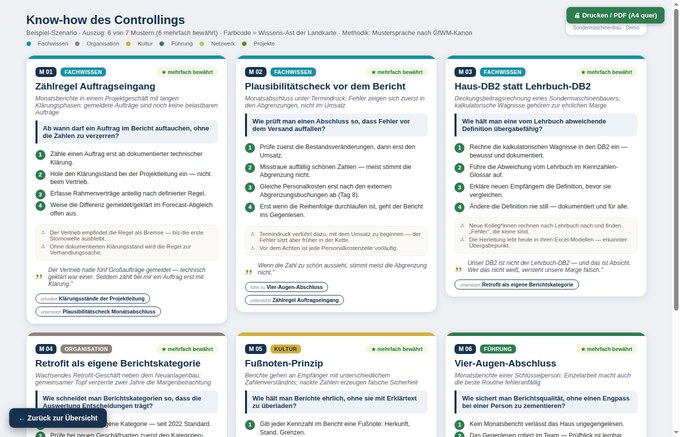Viewport: 680px width, 437px height.
Task: Click heading Zählregel Auftragseingang
Action: pyautogui.click(x=95, y=86)
